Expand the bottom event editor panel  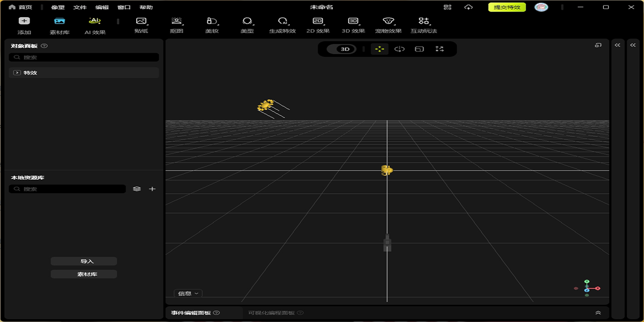[x=598, y=313]
